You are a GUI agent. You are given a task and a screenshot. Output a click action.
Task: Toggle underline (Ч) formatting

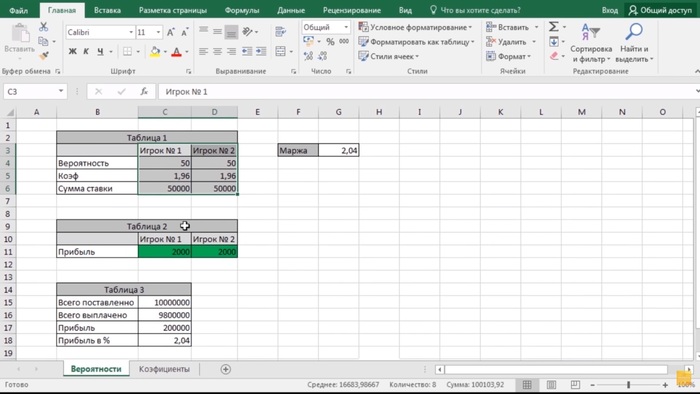[100, 52]
